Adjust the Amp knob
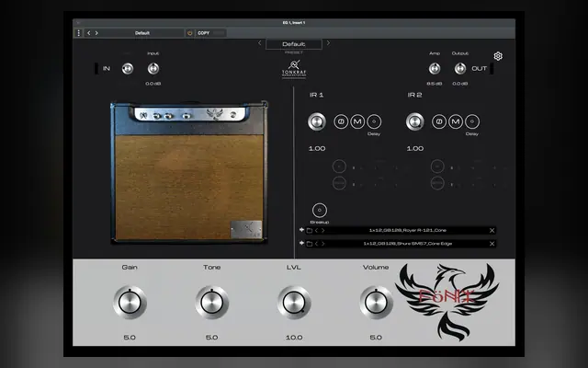 pyautogui.click(x=435, y=69)
